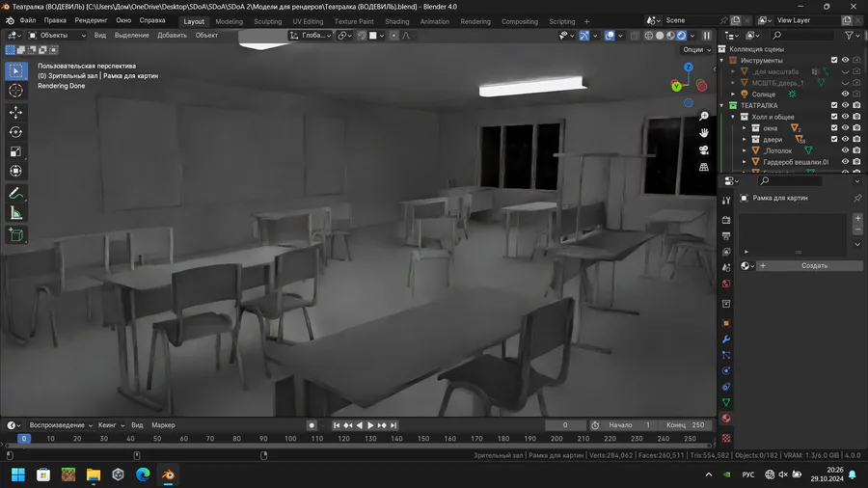868x488 pixels.
Task: Select the Move tool
Action: (15, 112)
